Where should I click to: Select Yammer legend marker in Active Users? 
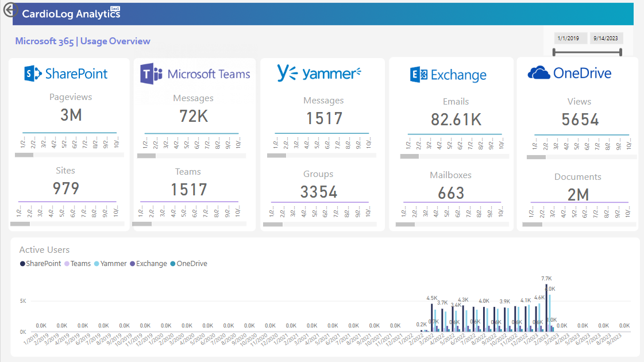(97, 264)
